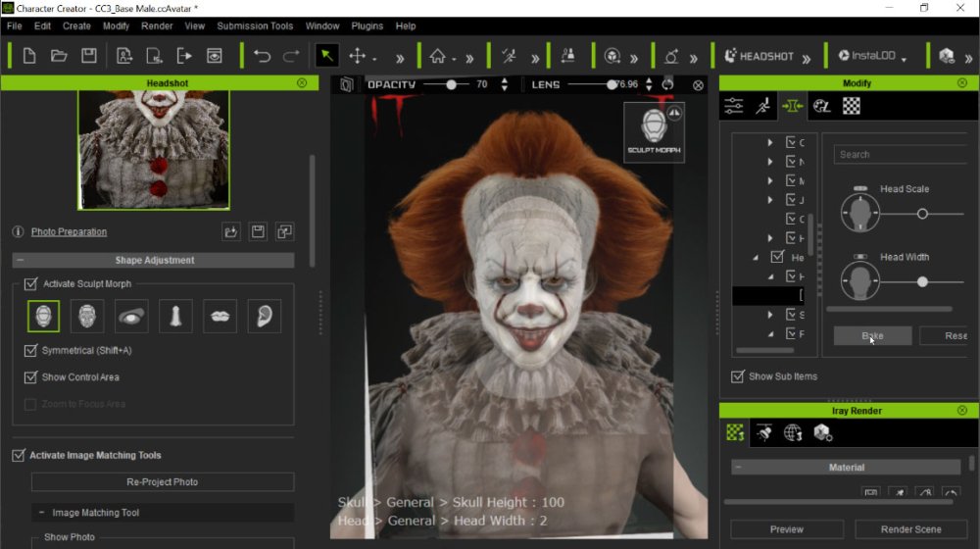The image size is (980, 549).
Task: Choose the Move object tool
Action: (358, 56)
